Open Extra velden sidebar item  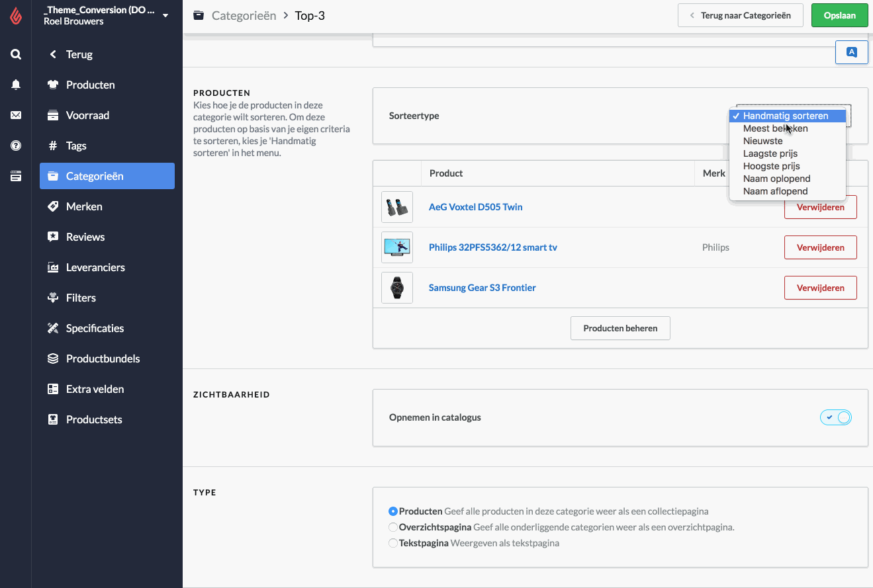click(x=107, y=389)
